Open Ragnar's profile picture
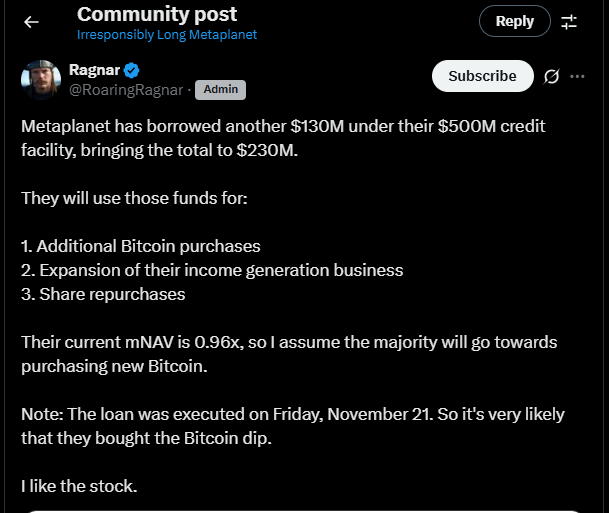The width and height of the screenshot is (609, 513). [x=40, y=79]
